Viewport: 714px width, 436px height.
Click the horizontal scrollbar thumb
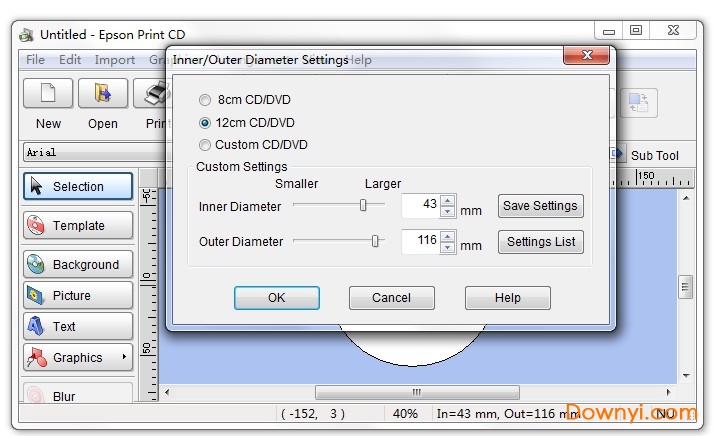point(417,392)
